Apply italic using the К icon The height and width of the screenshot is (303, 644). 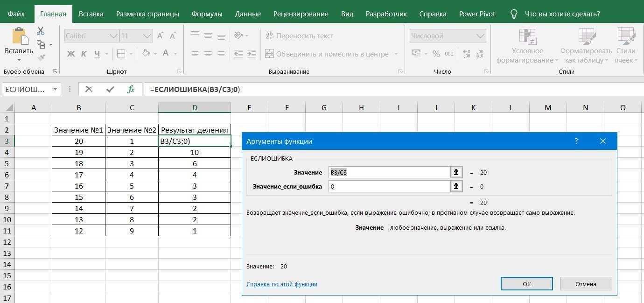point(84,53)
